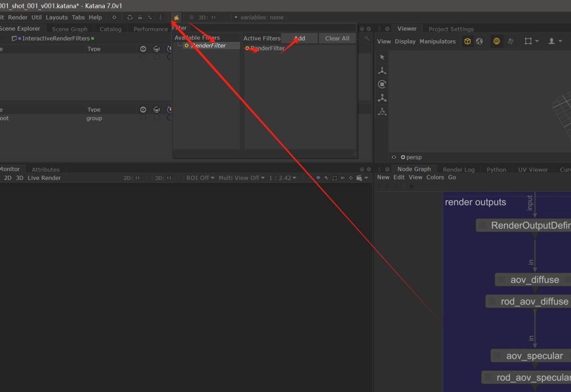The width and height of the screenshot is (571, 392).
Task: Activate the Translate manipulator in the viewer
Action: pyautogui.click(x=382, y=71)
